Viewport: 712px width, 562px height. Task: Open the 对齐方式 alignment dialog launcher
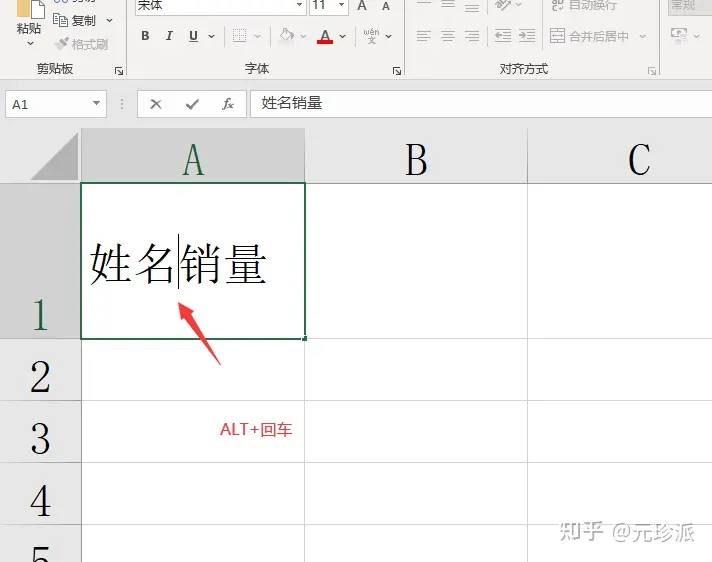(652, 71)
